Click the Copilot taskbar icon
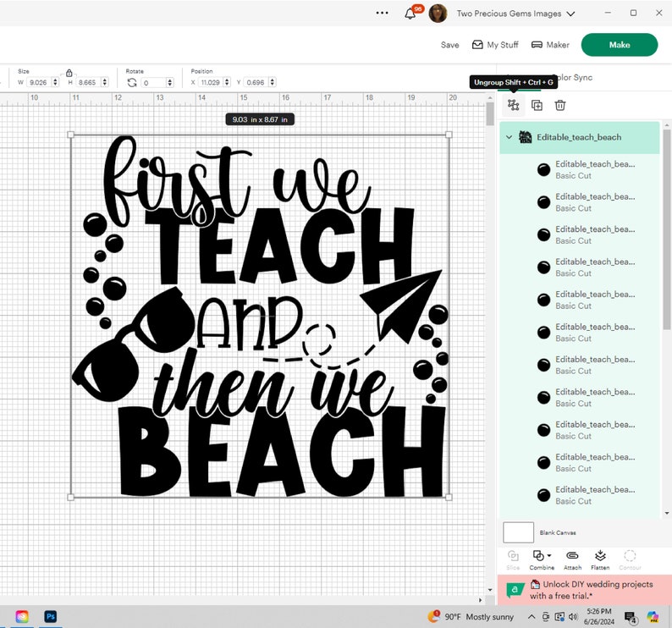 click(x=653, y=617)
